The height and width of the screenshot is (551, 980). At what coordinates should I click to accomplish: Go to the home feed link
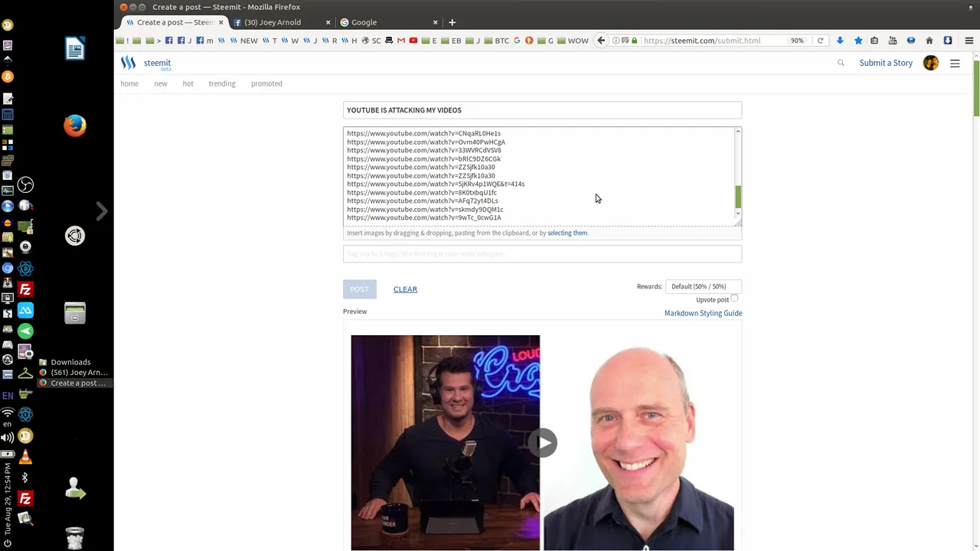129,83
